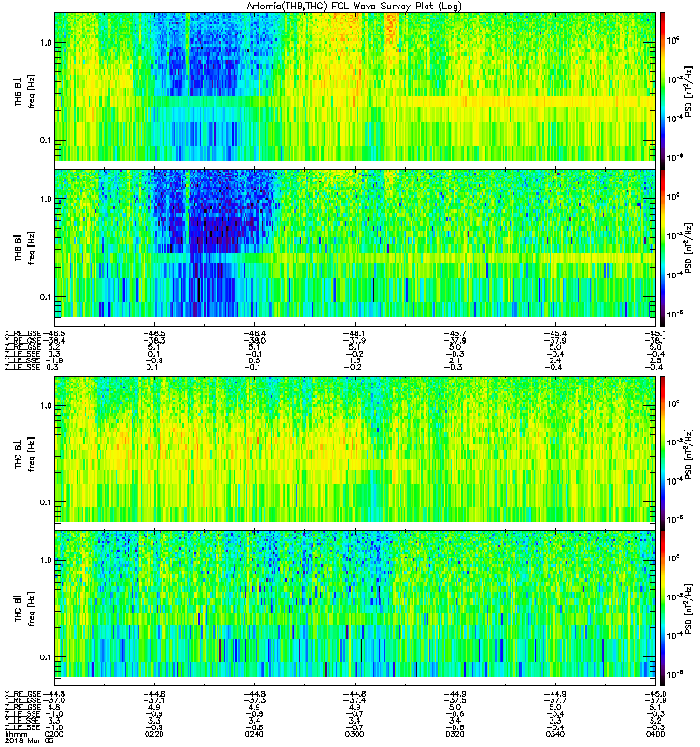The height and width of the screenshot is (747, 700).
Task: Click the 0.1 frequency tick of the THC B∥ panel
Action: [x=46, y=657]
